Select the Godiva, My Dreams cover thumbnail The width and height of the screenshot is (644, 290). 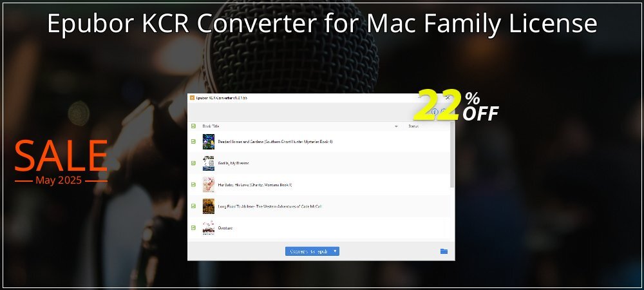click(x=209, y=163)
